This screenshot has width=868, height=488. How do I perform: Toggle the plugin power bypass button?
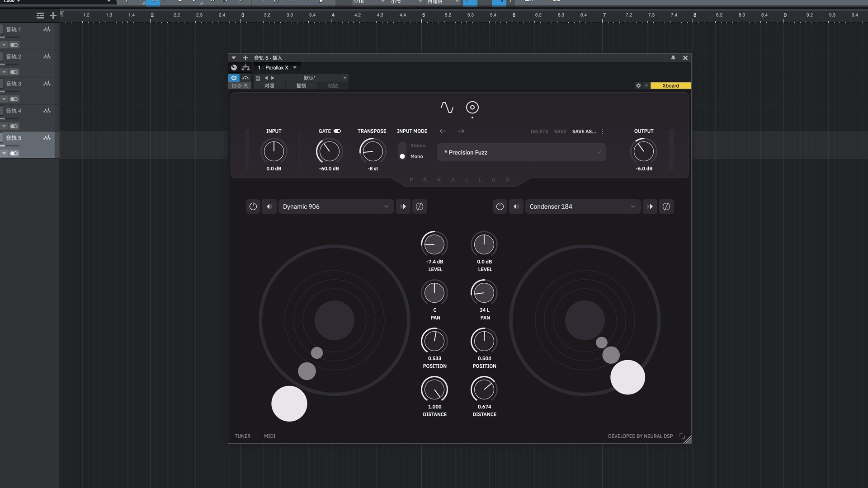point(234,78)
